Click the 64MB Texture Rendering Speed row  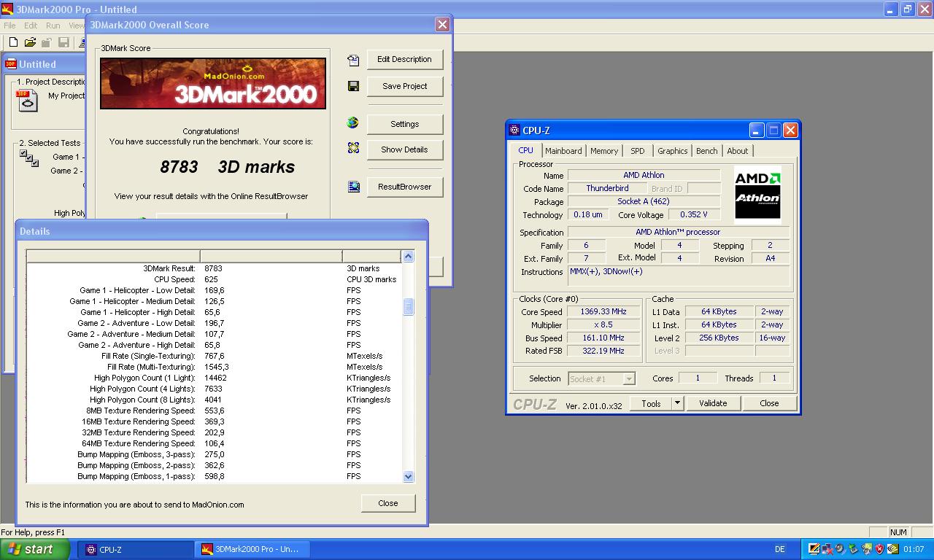coord(214,443)
